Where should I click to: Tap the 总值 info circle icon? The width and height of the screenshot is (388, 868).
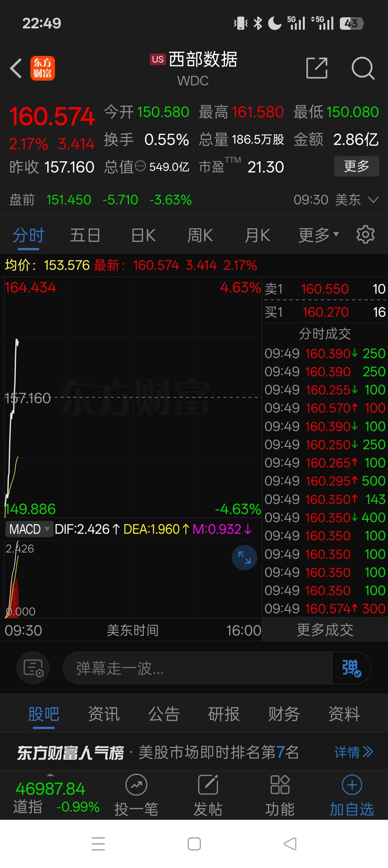tap(140, 166)
